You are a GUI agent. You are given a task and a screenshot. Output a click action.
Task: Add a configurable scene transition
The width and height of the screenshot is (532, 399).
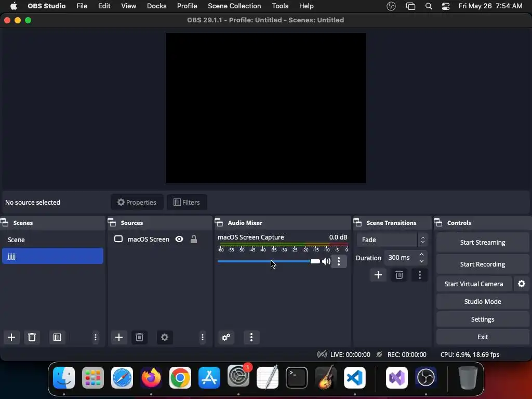pyautogui.click(x=378, y=275)
